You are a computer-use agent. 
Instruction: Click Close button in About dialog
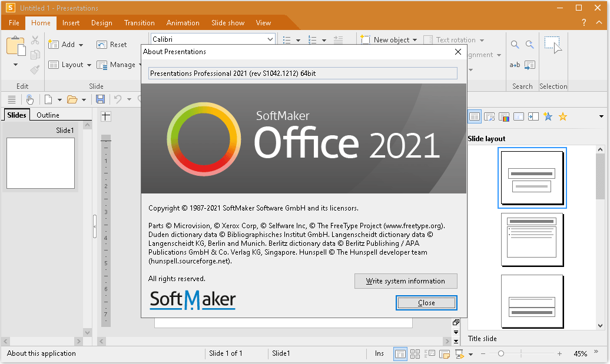click(426, 303)
